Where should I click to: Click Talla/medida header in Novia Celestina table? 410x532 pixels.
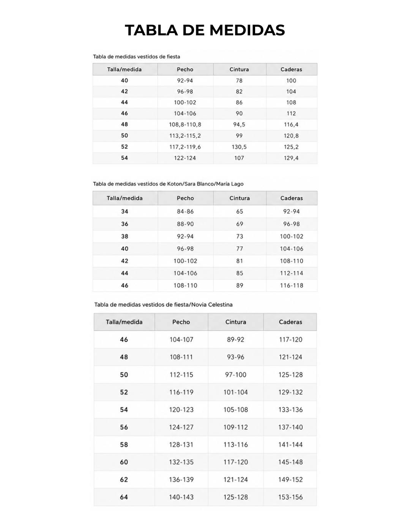tap(124, 322)
